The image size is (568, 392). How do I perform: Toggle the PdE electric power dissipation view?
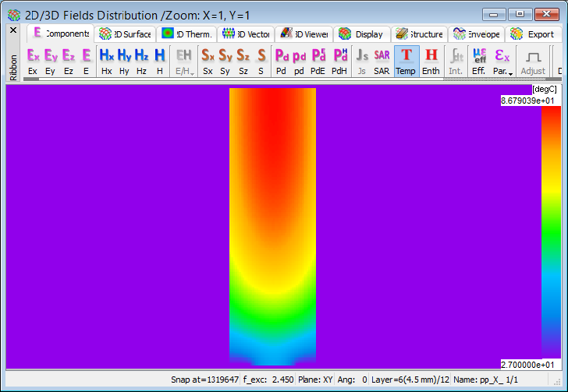[318, 61]
